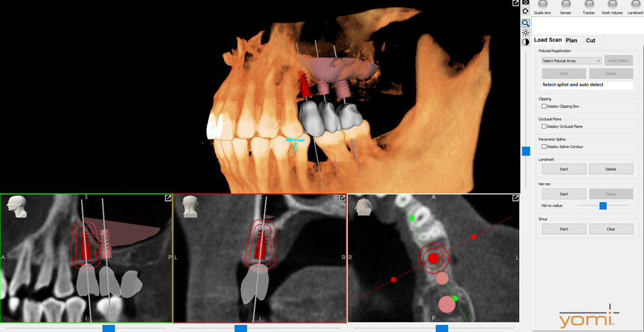Click Clear in the Sinus section

tap(611, 229)
